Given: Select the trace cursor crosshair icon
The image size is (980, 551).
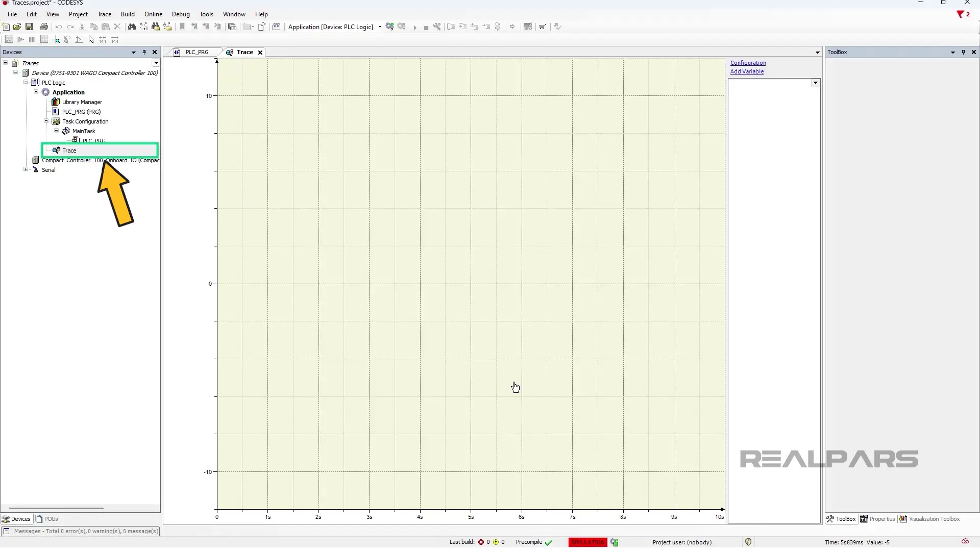Looking at the screenshot, I should click(x=56, y=40).
